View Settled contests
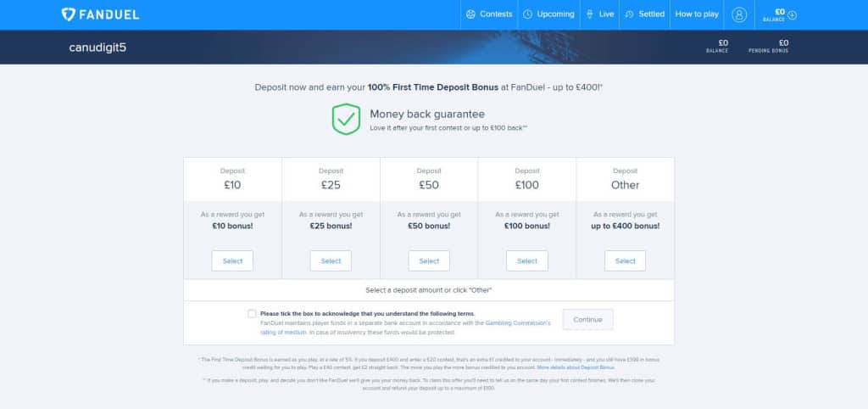Image resolution: width=868 pixels, height=409 pixels. tap(645, 14)
